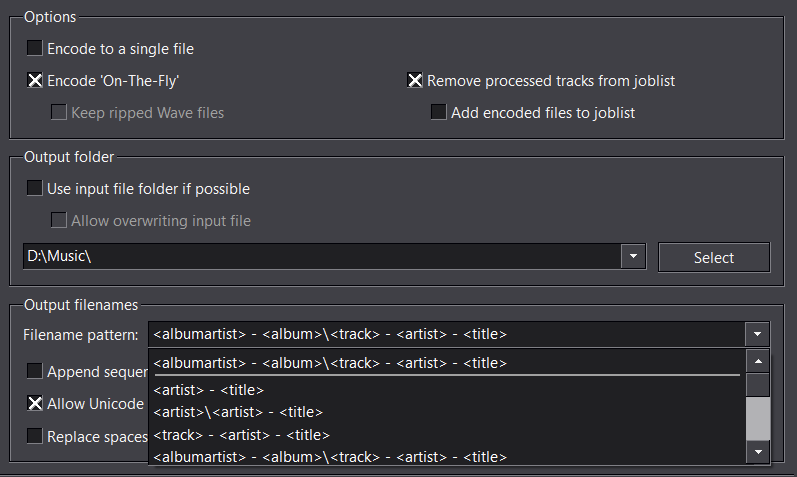Click the D:\Music\ output folder field

click(x=320, y=257)
